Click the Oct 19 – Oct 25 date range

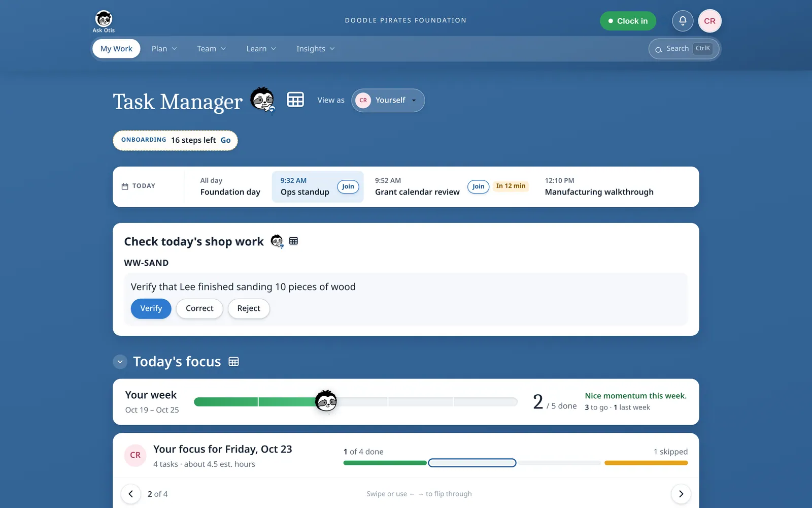pos(152,410)
